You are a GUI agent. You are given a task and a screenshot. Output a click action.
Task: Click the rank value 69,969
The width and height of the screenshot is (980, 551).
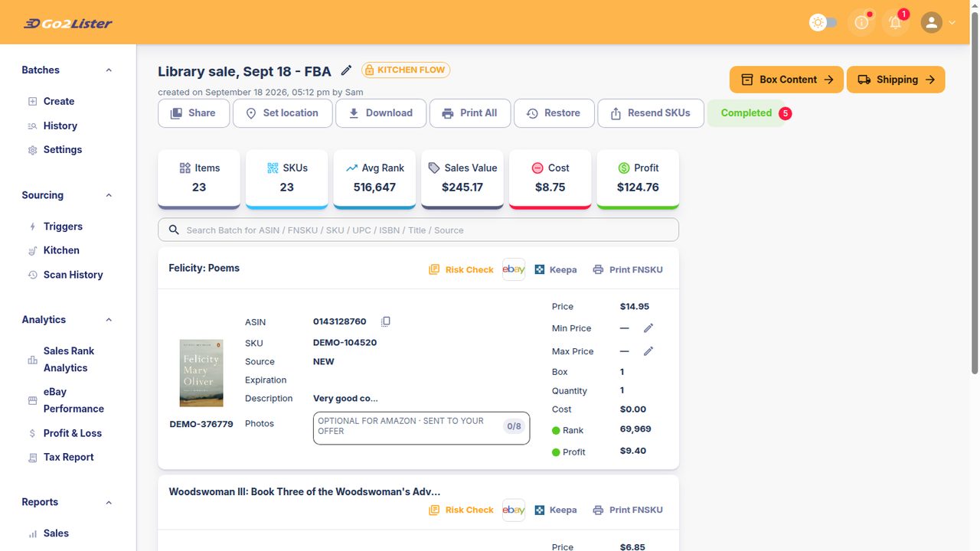(635, 429)
